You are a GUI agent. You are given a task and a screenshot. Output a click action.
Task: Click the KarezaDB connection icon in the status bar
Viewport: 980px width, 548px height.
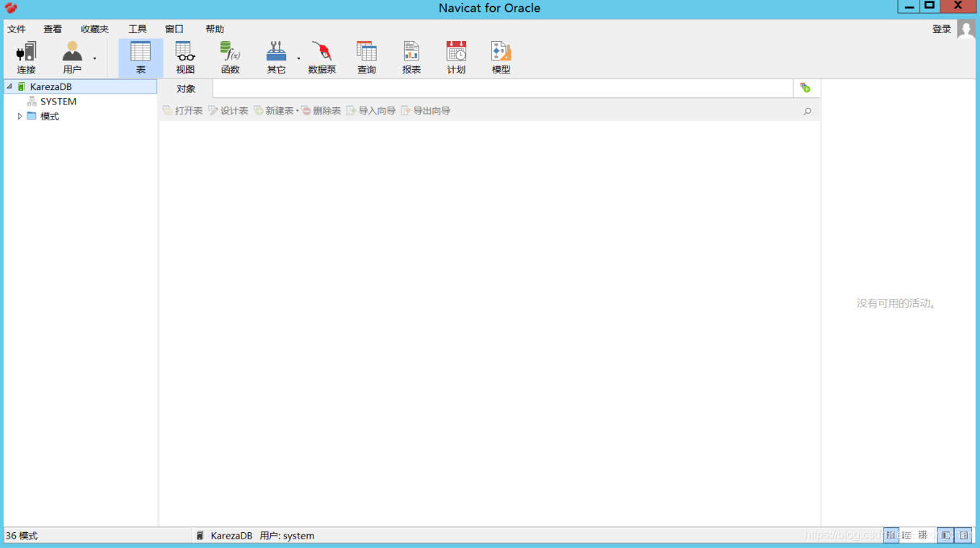tap(200, 536)
